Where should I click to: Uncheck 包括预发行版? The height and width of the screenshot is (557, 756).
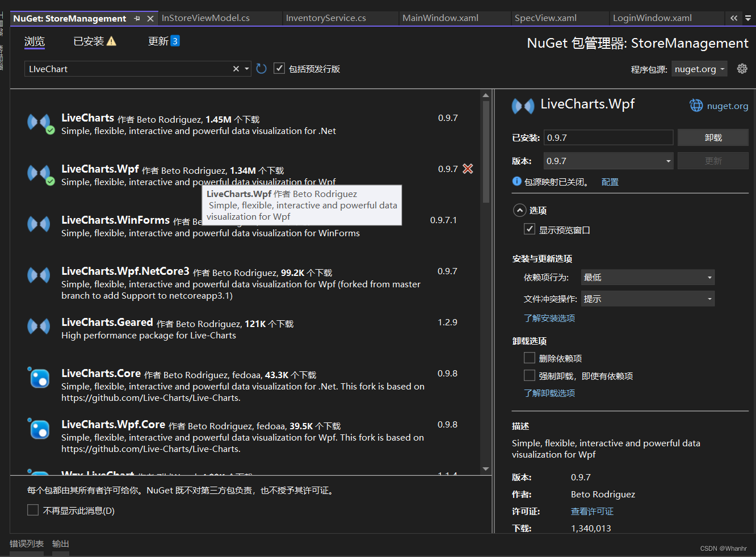coord(279,68)
